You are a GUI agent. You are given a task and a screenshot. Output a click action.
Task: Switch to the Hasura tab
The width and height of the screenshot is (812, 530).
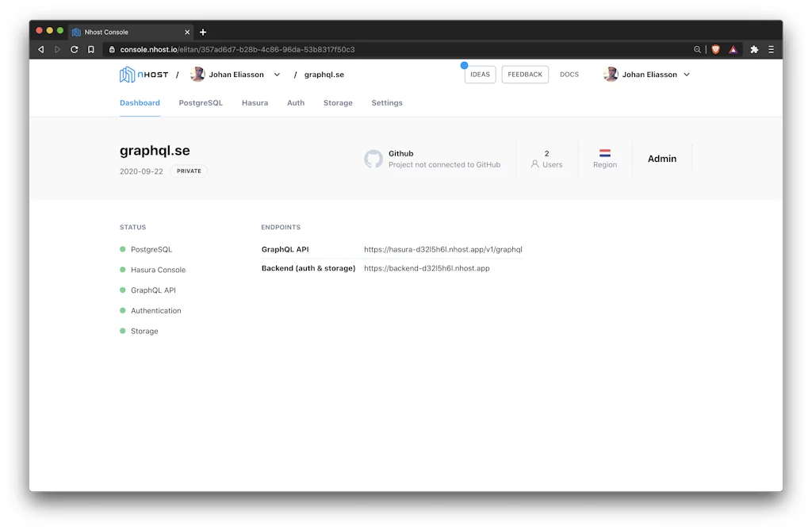pos(255,102)
